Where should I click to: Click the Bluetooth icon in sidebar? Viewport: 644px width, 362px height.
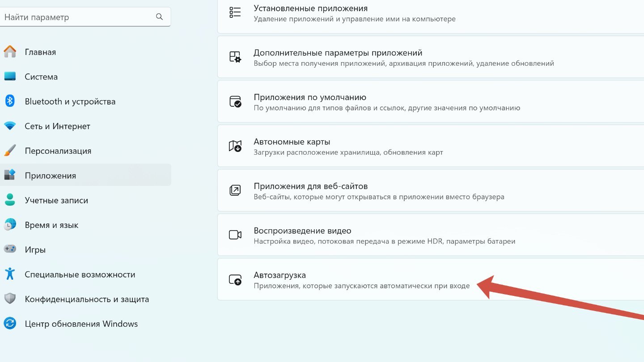tap(10, 101)
